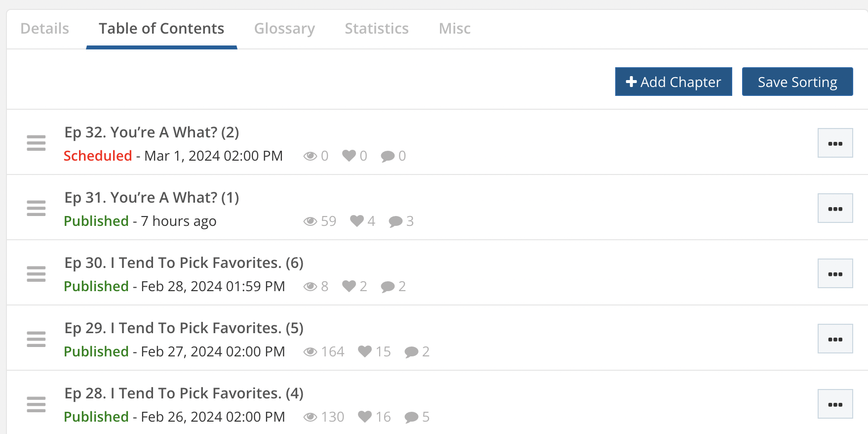Screen dimensions: 868x434
Task: Click heart icon on Ep 30 row
Action: click(349, 286)
